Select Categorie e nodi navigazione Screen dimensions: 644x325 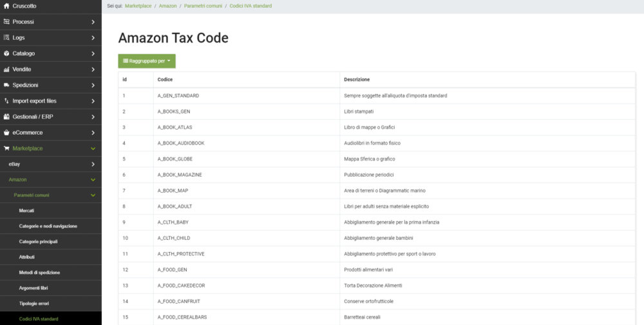point(48,226)
